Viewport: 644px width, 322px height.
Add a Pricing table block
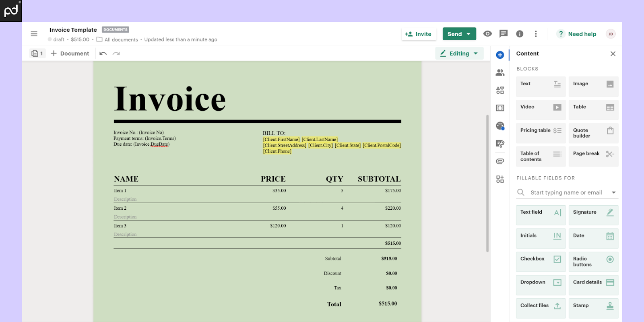(x=541, y=133)
